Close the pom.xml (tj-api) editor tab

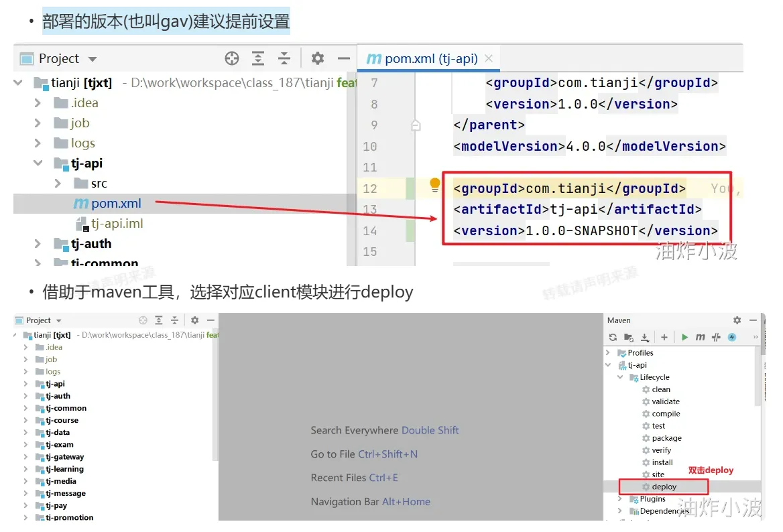click(489, 58)
